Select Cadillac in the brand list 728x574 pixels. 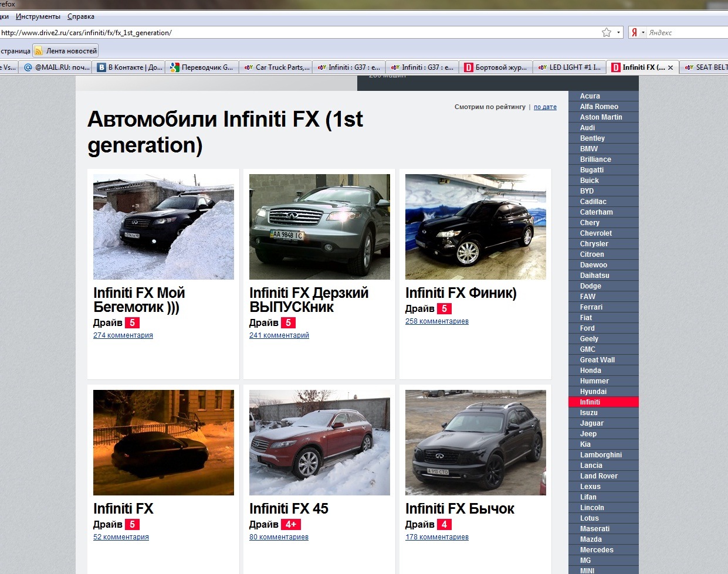[x=604, y=202]
